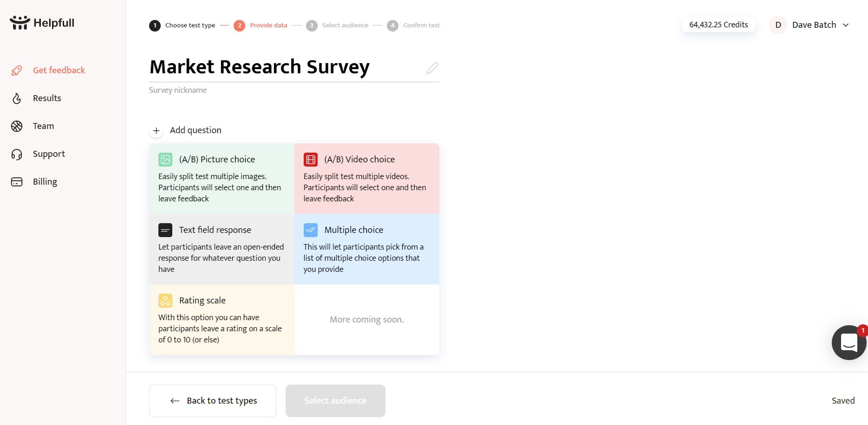Expand the Dave Batch account dropdown chevron
868x425 pixels.
(846, 25)
